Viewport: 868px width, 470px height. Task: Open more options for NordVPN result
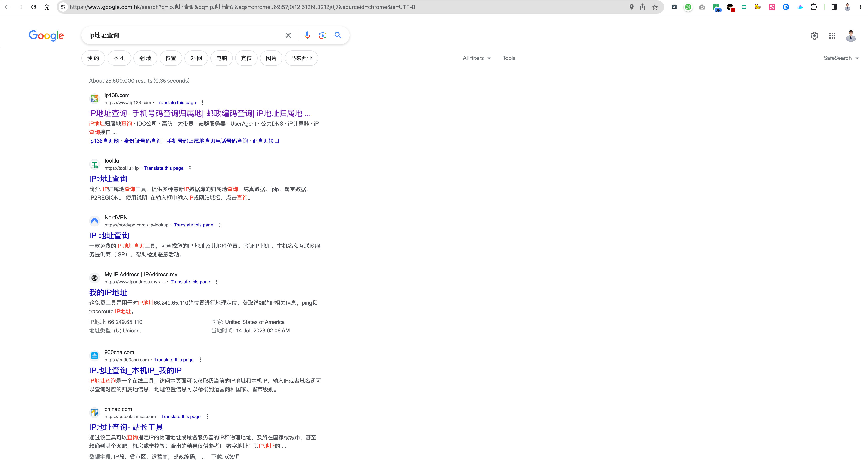[x=220, y=225]
